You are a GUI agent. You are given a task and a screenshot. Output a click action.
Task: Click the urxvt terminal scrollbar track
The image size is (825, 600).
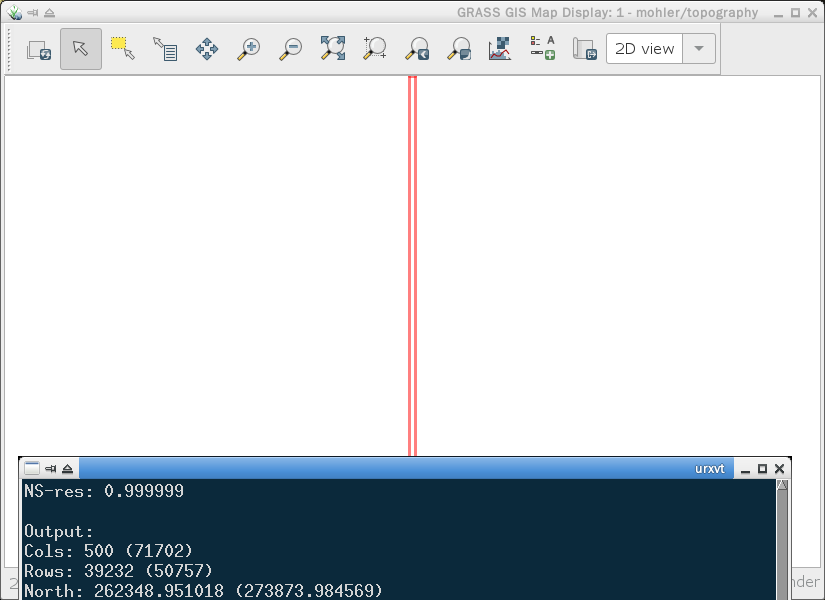pos(782,545)
